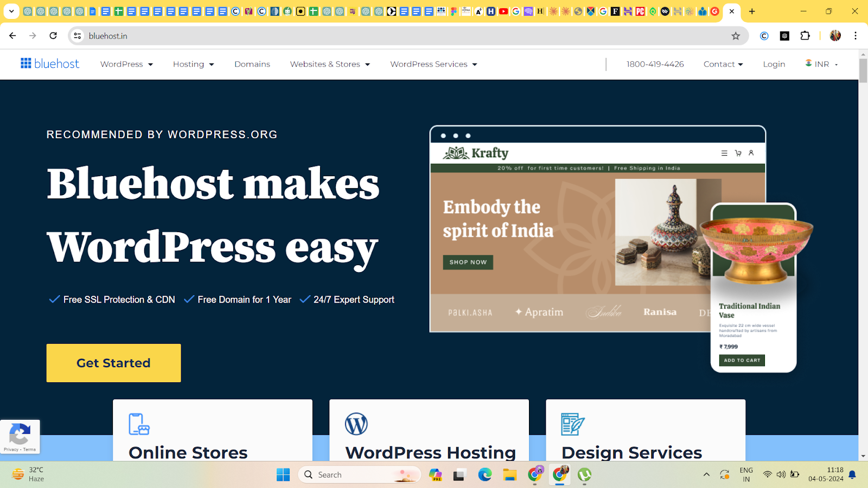The height and width of the screenshot is (488, 868).
Task: View site information icon in address bar
Action: click(78, 36)
